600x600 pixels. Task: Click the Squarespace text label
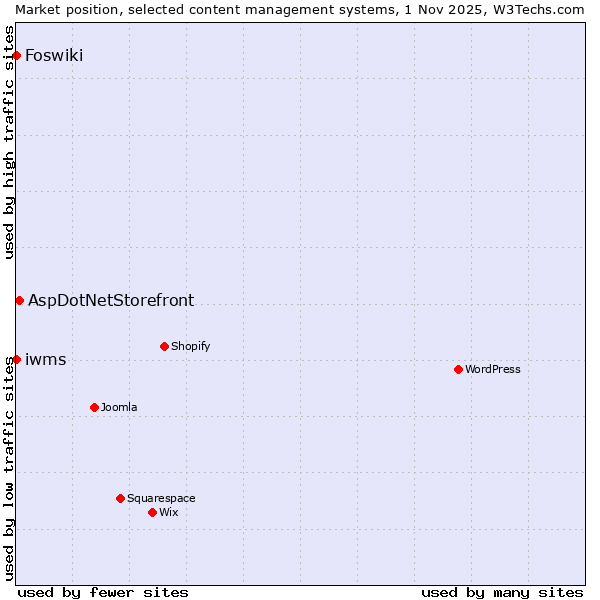pyautogui.click(x=161, y=498)
